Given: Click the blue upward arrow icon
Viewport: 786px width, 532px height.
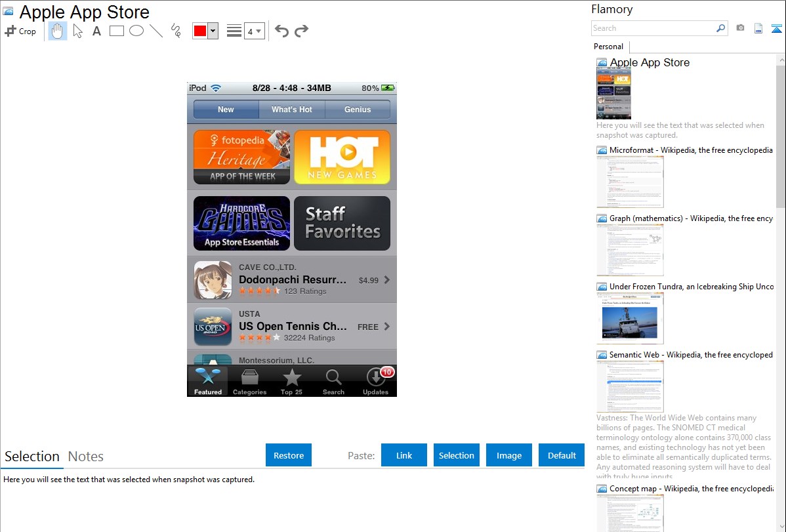Looking at the screenshot, I should click(776, 28).
